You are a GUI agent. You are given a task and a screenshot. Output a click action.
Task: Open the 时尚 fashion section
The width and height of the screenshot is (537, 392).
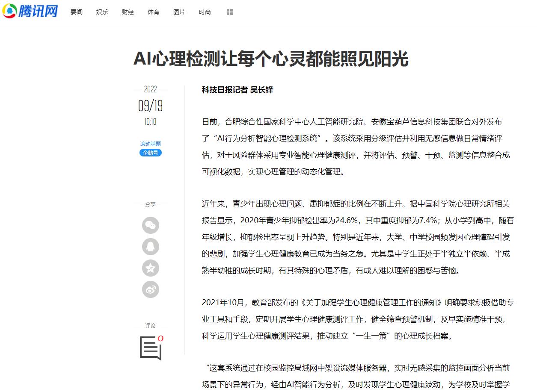(x=205, y=12)
